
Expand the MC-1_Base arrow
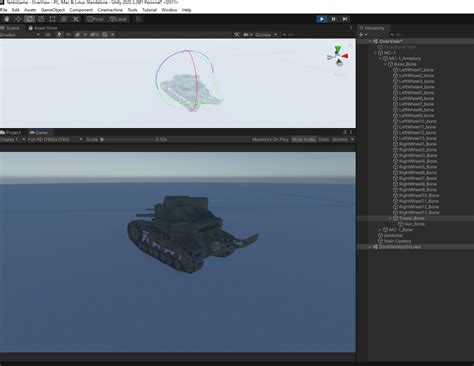coord(380,230)
